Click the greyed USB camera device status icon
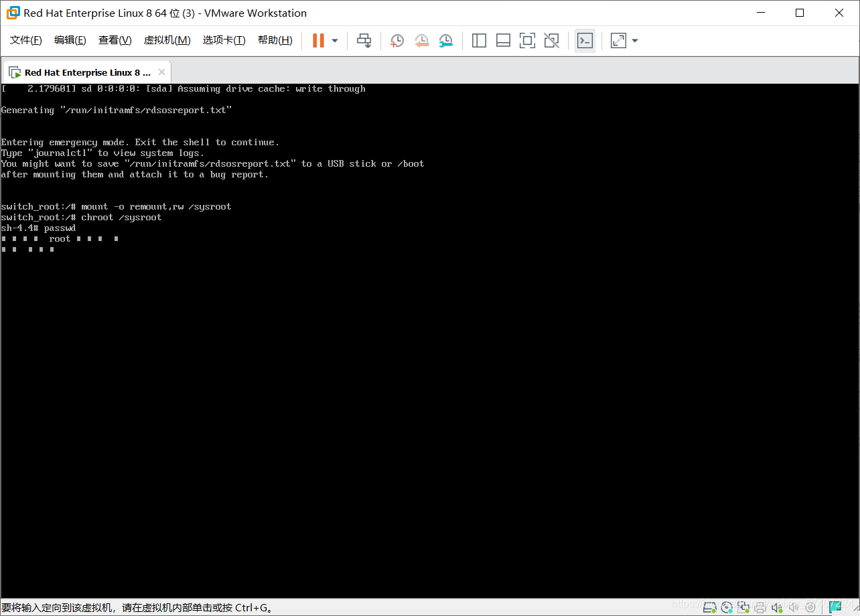The width and height of the screenshot is (860, 616). [810, 607]
